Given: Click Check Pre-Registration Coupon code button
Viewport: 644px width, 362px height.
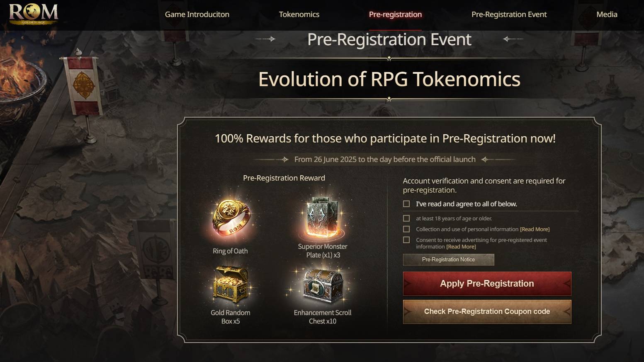Looking at the screenshot, I should [x=487, y=311].
